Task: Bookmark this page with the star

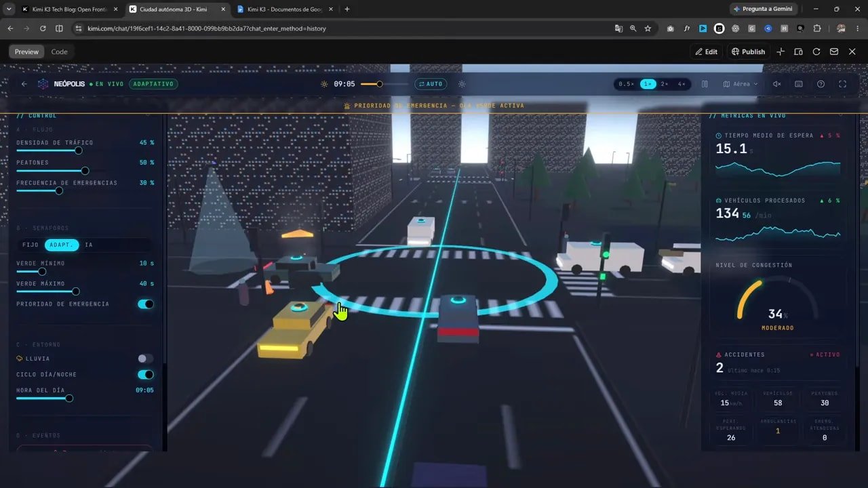Action: [x=648, y=28]
